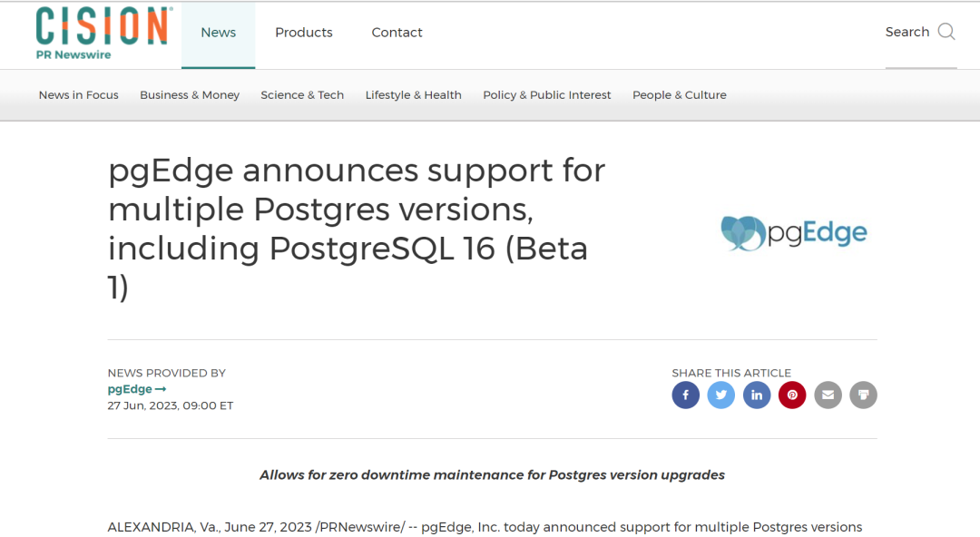Click the pgEdge company logo image
Viewport: 980px width, 537px height.
point(794,233)
